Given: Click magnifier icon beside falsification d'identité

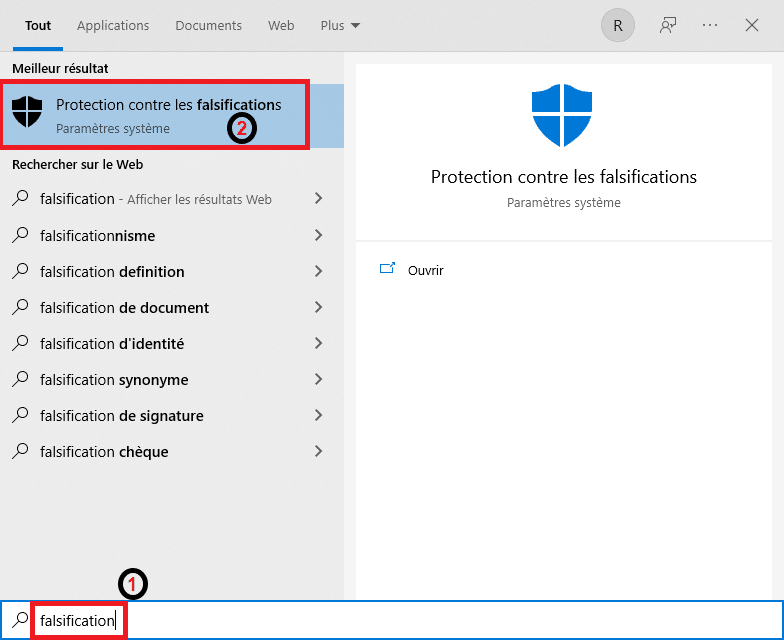Looking at the screenshot, I should (x=20, y=342).
